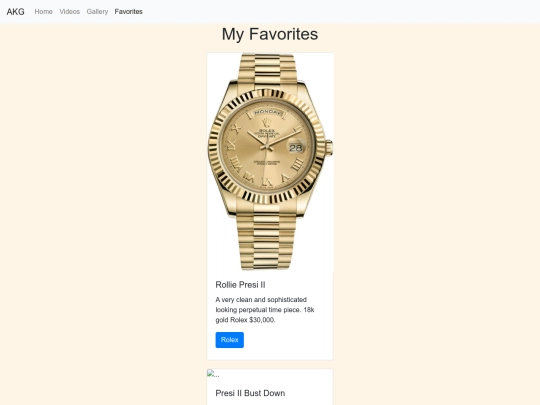Select the Presi II Bust Down title
Viewport: 540px width, 405px height.
coord(250,393)
